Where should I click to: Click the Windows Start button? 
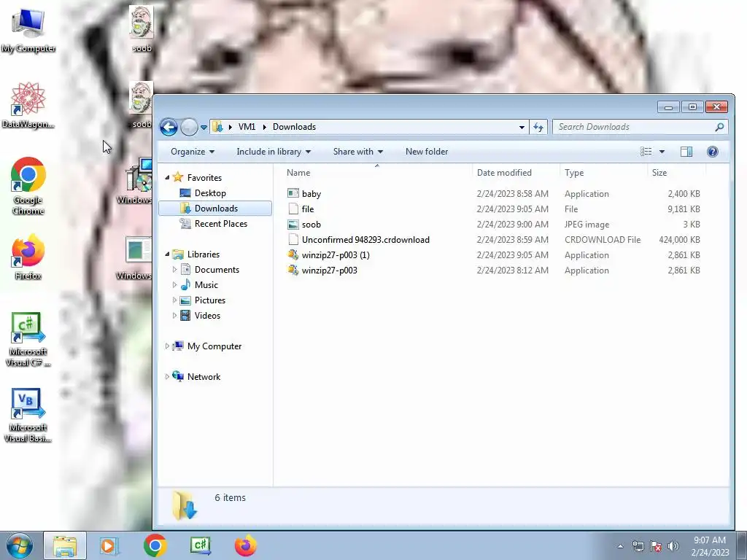click(x=20, y=545)
